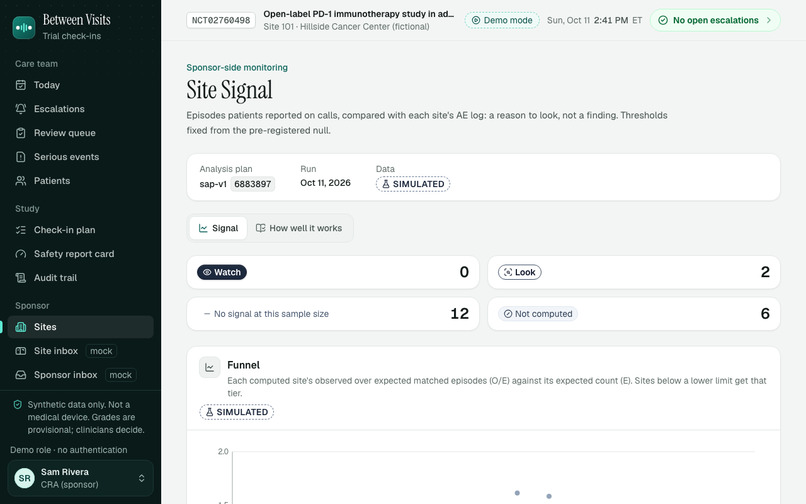Click the scan icon in Look badge
This screenshot has width=806, height=504.
click(x=508, y=272)
